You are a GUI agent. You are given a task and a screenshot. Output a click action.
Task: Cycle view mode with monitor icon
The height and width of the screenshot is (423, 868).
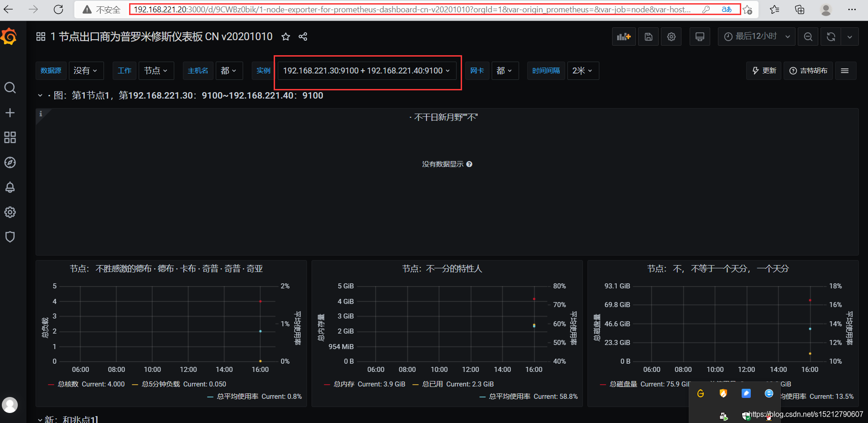point(700,37)
